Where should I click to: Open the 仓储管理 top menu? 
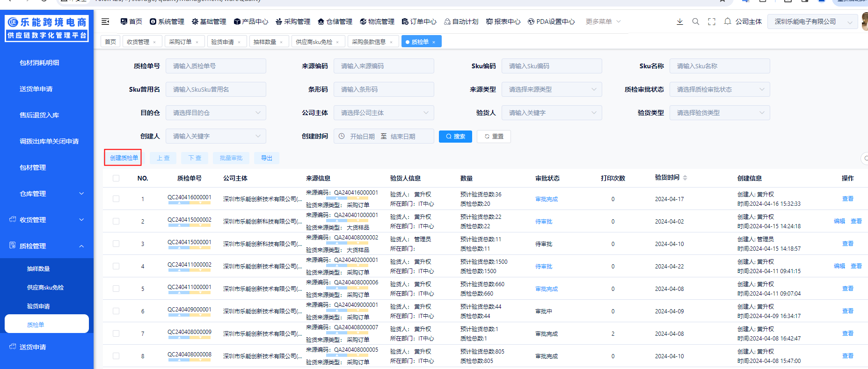pyautogui.click(x=335, y=22)
